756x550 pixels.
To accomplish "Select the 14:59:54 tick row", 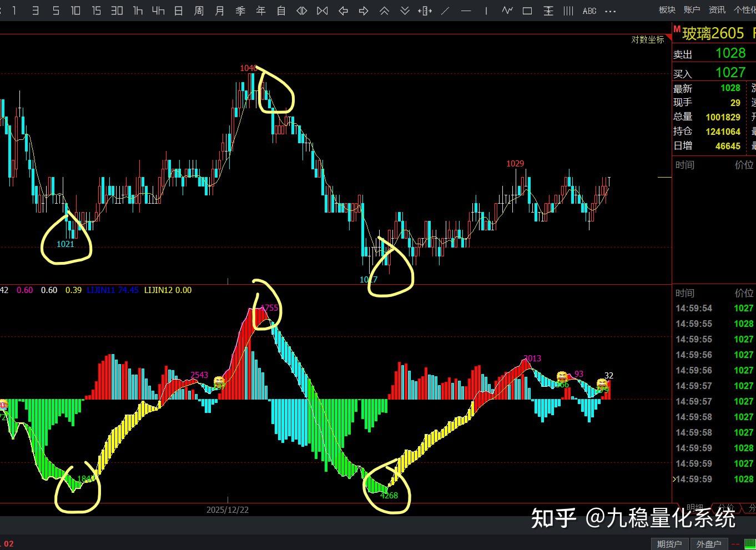I will tap(714, 308).
